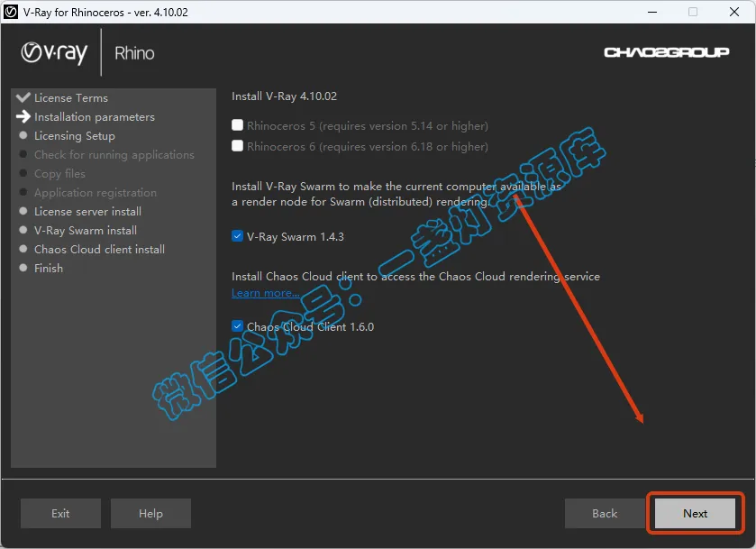Click the 'V-Ray for Rhinoceros - ver. 4.10.02' title
This screenshot has height=549, width=756.
(x=105, y=12)
